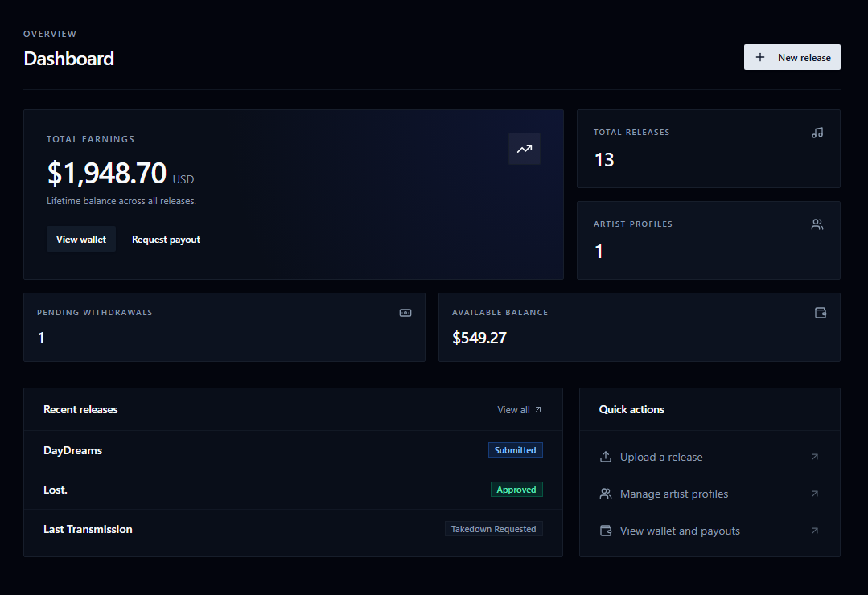Click the $1,948.70 total earnings amount

(x=107, y=173)
